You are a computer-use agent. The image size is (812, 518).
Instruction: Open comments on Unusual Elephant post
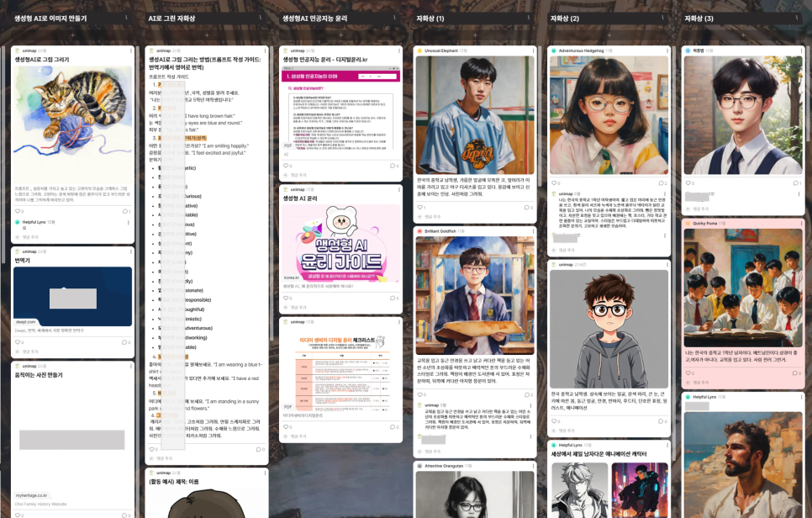pyautogui.click(x=529, y=207)
